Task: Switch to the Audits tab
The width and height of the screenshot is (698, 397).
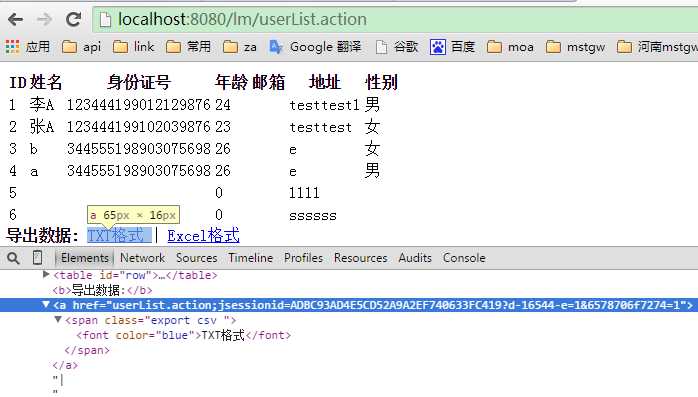Action: [415, 258]
